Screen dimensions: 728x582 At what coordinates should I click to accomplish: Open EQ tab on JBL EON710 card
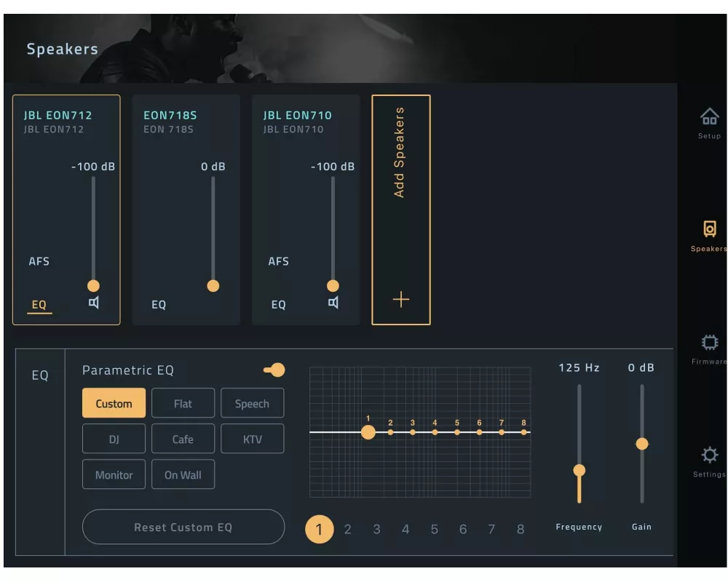pyautogui.click(x=279, y=305)
